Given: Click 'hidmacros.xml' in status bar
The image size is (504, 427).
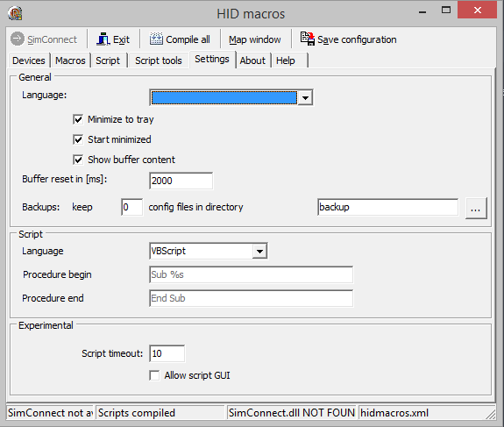Looking at the screenshot, I should (394, 413).
